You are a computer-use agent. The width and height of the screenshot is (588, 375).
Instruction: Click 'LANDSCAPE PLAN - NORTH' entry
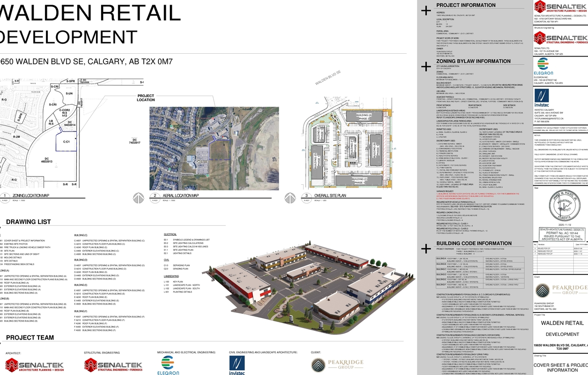[187, 285]
